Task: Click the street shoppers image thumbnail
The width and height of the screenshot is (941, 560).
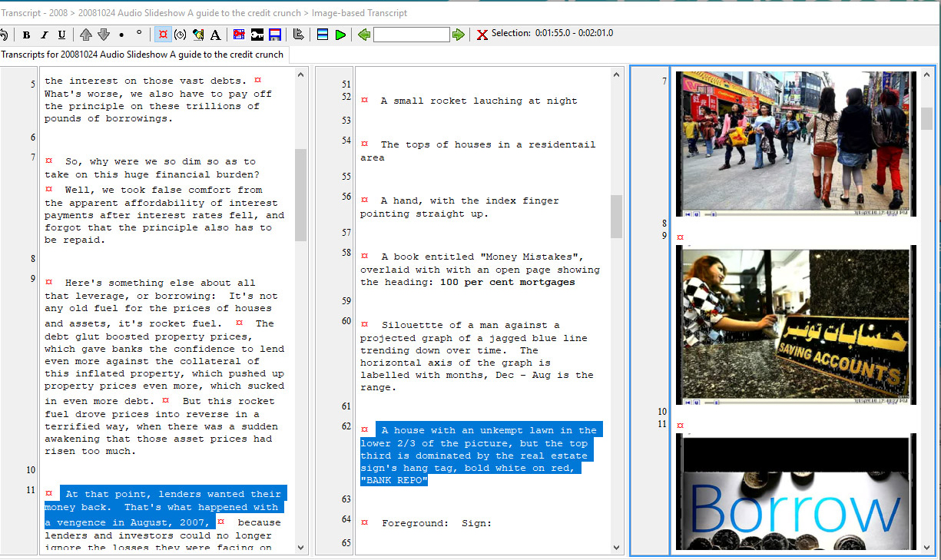Action: tap(796, 143)
